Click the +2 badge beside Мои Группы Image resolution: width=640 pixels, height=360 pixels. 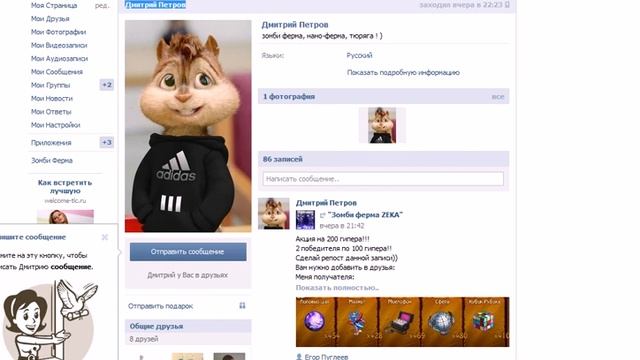[x=107, y=85]
